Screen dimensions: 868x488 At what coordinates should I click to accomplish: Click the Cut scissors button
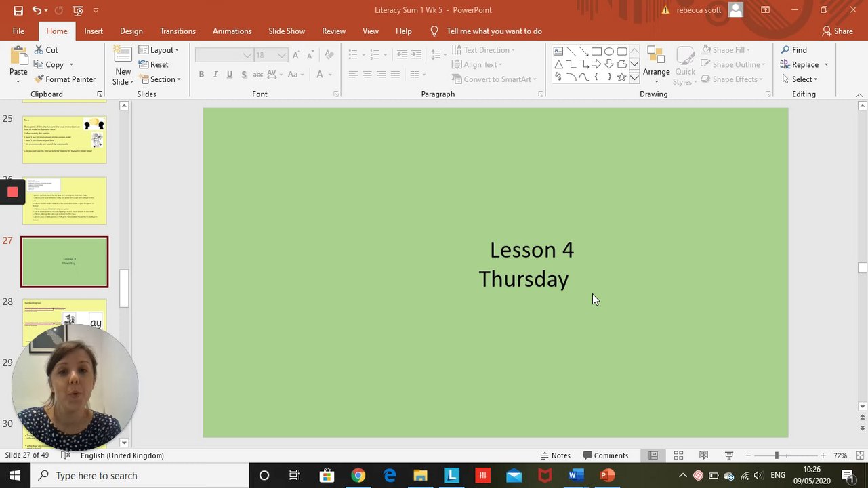pyautogui.click(x=46, y=50)
